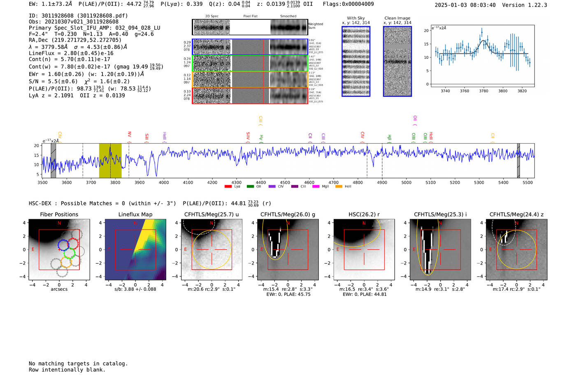Click the green OII legend swatch
The height and width of the screenshot is (392, 576).
tap(250, 187)
